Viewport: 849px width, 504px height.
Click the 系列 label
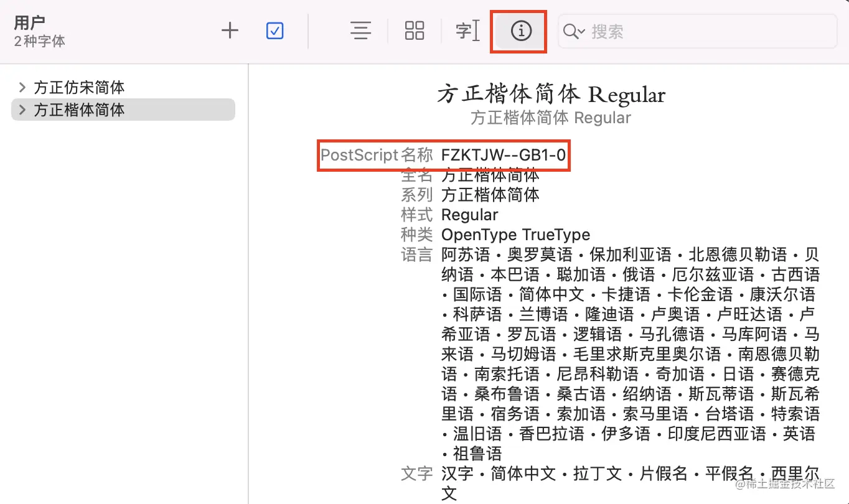[416, 195]
